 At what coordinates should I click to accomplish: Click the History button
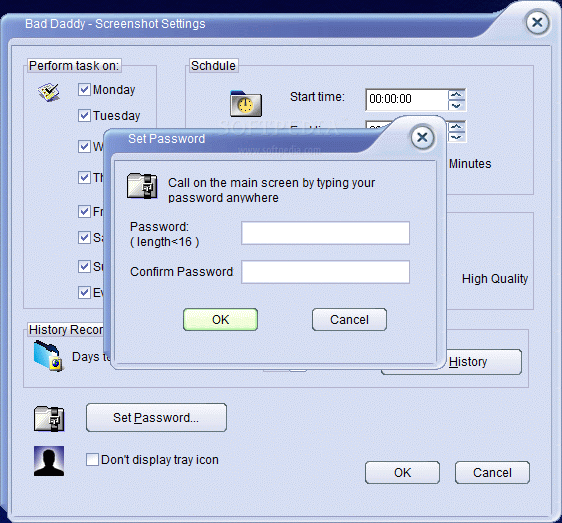click(x=484, y=362)
